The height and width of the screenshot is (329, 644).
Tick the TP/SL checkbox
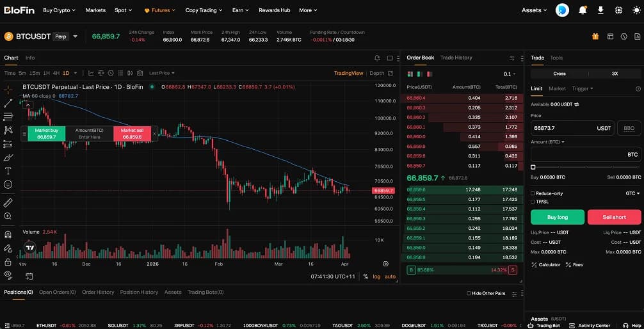point(533,202)
